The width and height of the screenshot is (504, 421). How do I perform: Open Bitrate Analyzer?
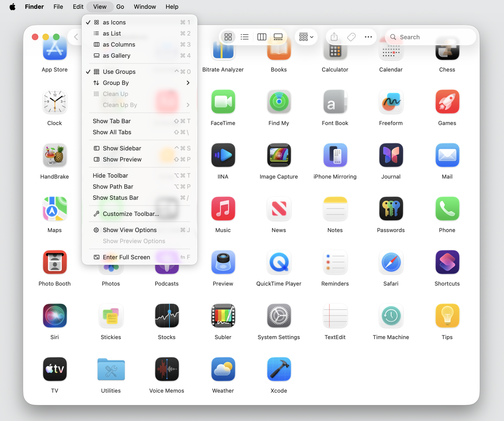223,50
